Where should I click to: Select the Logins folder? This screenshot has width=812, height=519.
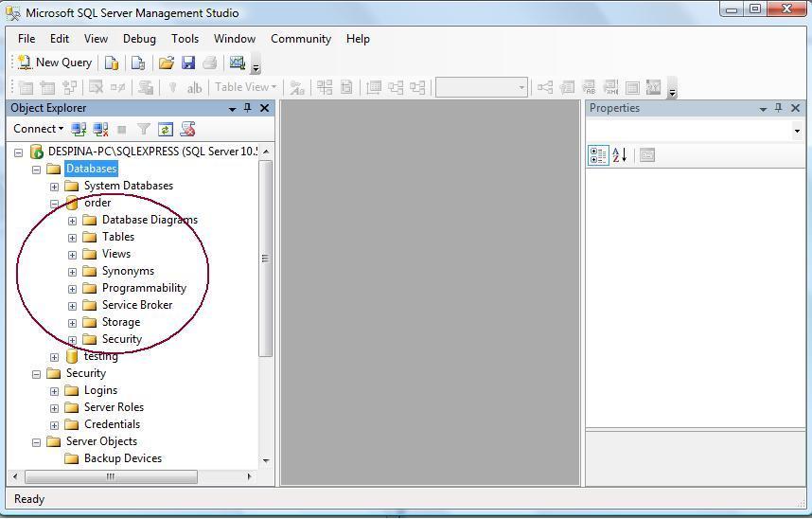(100, 390)
